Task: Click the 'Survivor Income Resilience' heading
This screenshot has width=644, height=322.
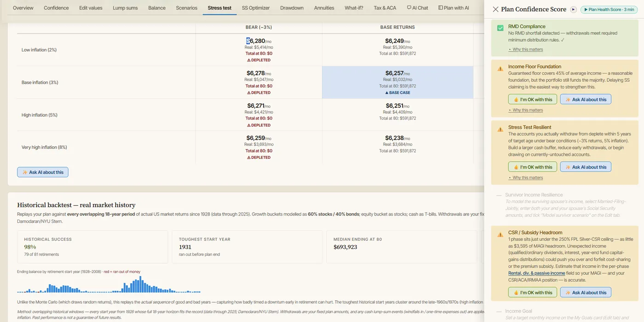Action: click(x=534, y=195)
